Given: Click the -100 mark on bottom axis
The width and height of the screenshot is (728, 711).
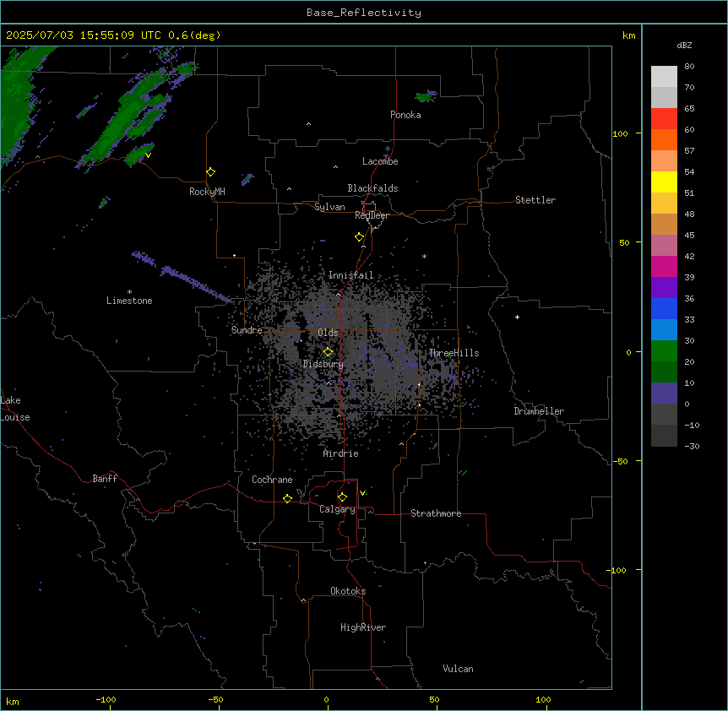Looking at the screenshot, I should pos(106,699).
